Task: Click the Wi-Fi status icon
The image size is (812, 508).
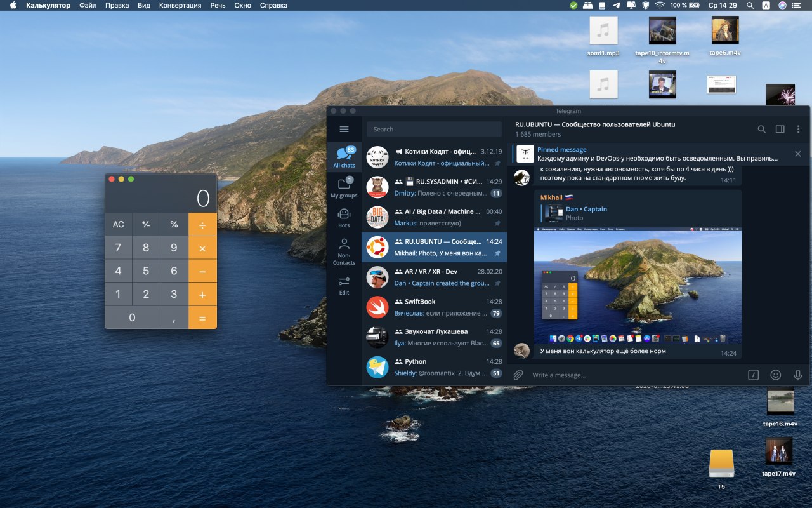Action: point(660,5)
